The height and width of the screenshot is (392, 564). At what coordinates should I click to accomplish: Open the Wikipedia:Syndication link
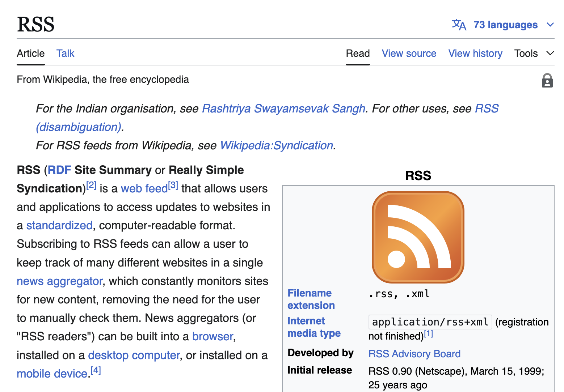[277, 145]
